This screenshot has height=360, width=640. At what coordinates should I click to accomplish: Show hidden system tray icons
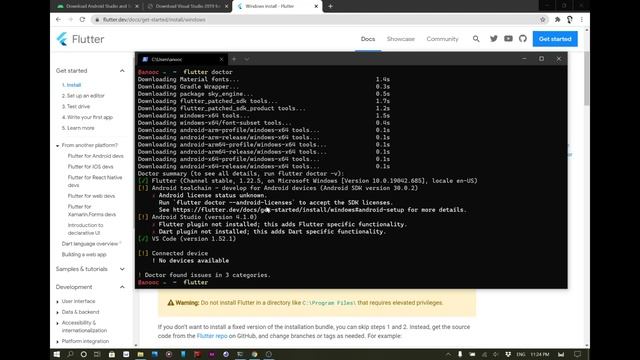point(448,354)
